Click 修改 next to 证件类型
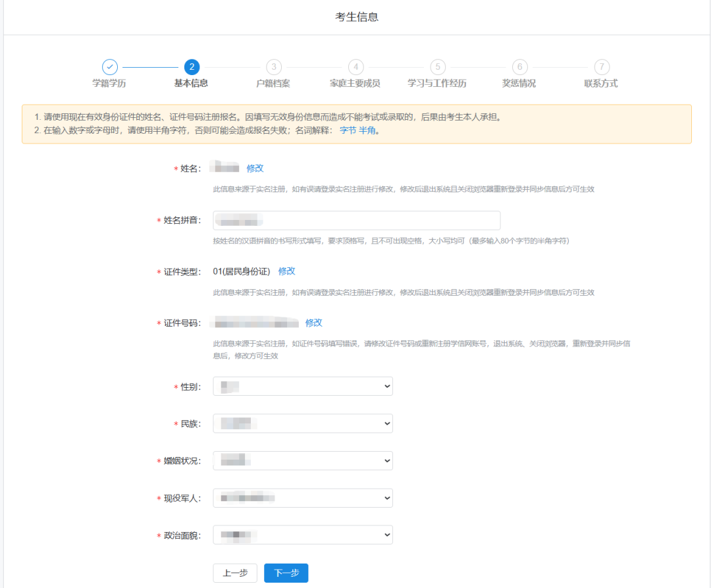The width and height of the screenshot is (711, 588). [x=286, y=271]
